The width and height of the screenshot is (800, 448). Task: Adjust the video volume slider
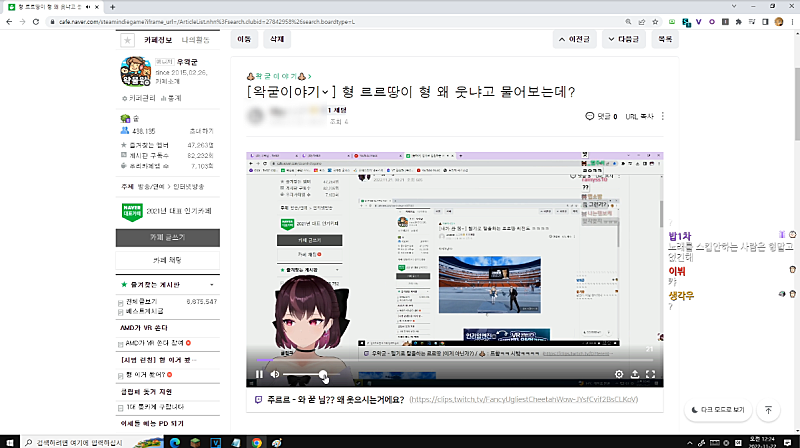pos(305,374)
